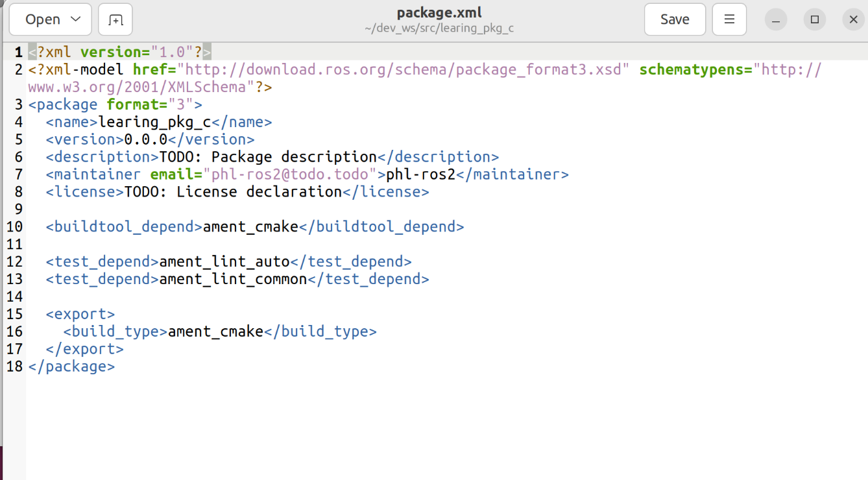868x480 pixels.
Task: Expand the Open recent files dropdown arrow
Action: click(x=76, y=19)
